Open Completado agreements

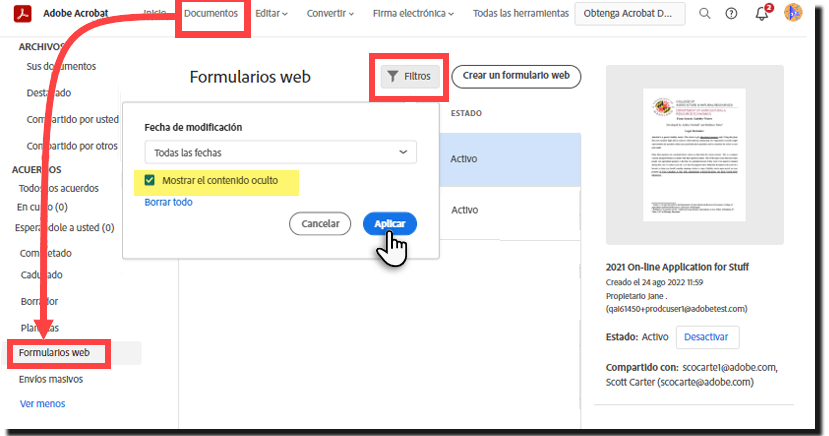pos(45,254)
